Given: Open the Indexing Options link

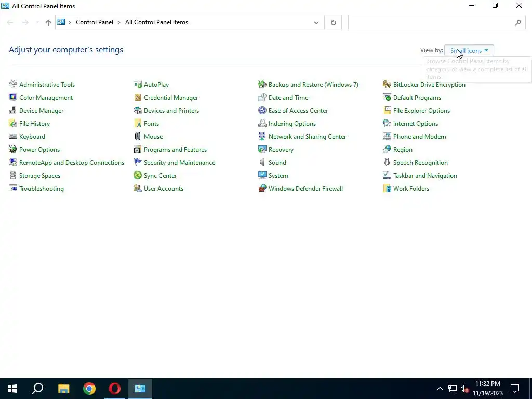Looking at the screenshot, I should point(292,124).
